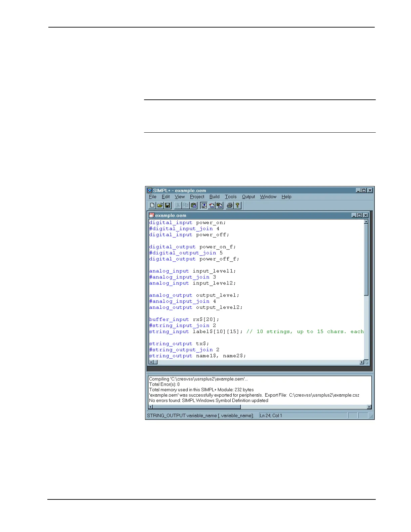Click the pressed down-arrow toolbar icon
The height and width of the screenshot is (532, 411).
(204, 205)
